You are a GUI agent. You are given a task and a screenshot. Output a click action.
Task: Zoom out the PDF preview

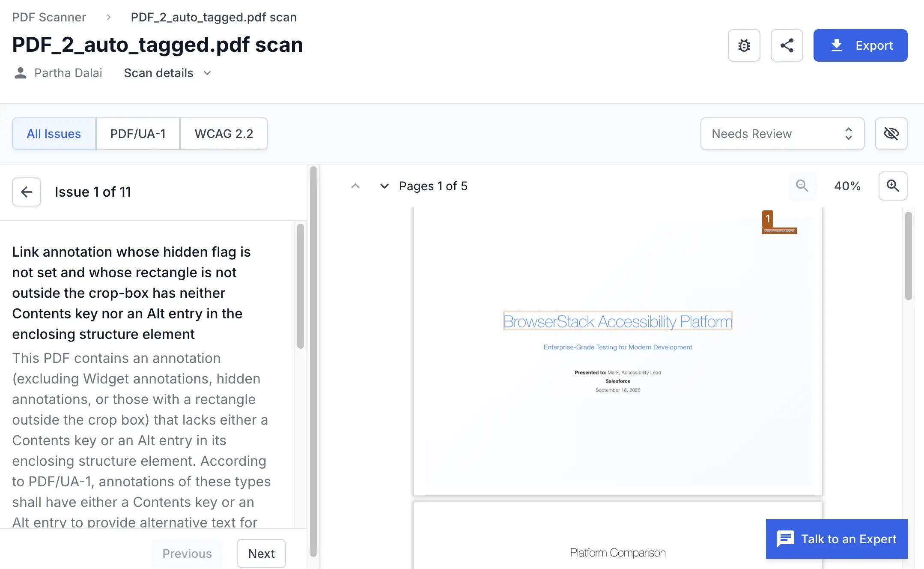(x=802, y=186)
